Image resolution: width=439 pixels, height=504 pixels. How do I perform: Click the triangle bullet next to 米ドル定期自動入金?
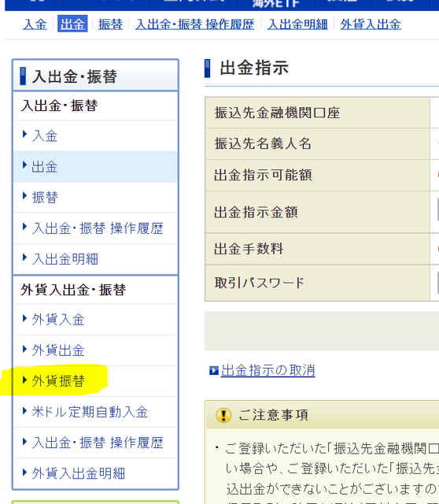point(24,411)
